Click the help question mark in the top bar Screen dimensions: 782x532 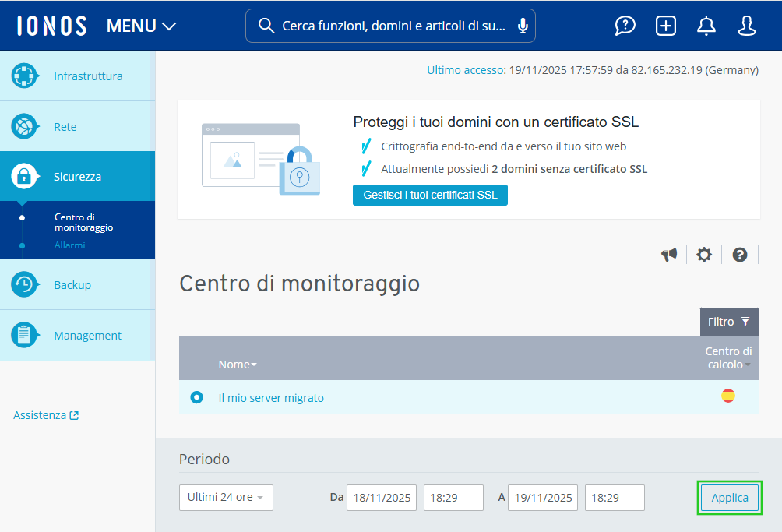click(625, 25)
